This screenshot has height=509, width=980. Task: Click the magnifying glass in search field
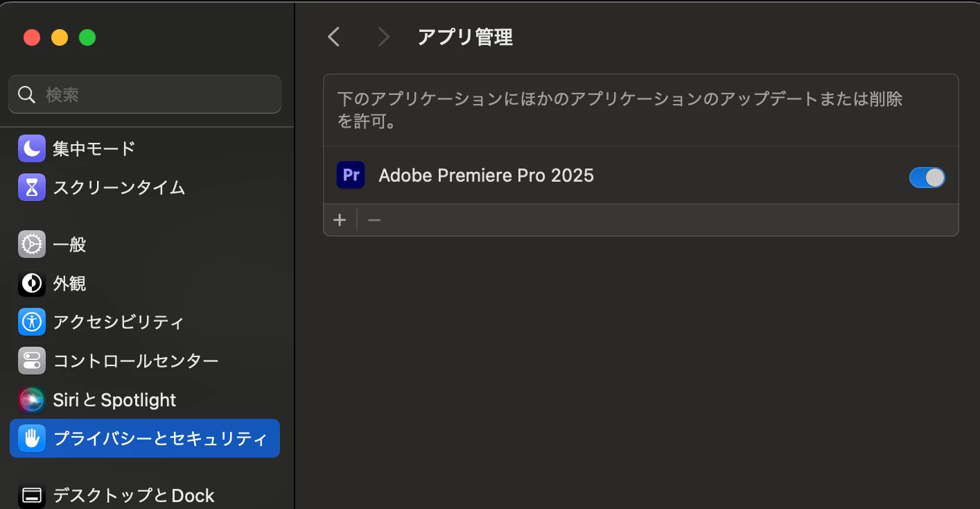tap(27, 94)
